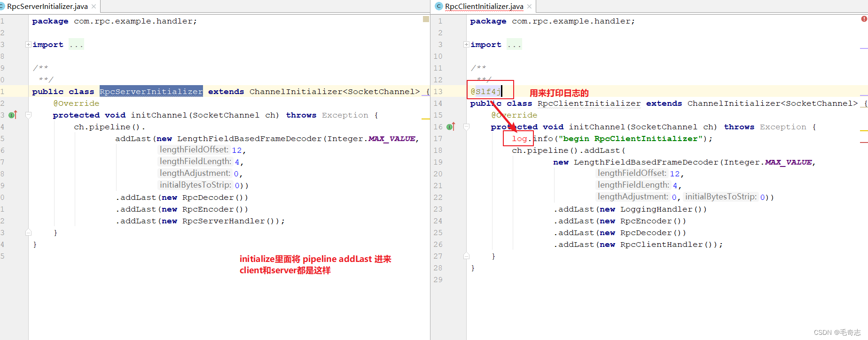This screenshot has width=868, height=340.
Task: Click the Java class icon on RpcClientInitializer tab
Action: pos(439,6)
